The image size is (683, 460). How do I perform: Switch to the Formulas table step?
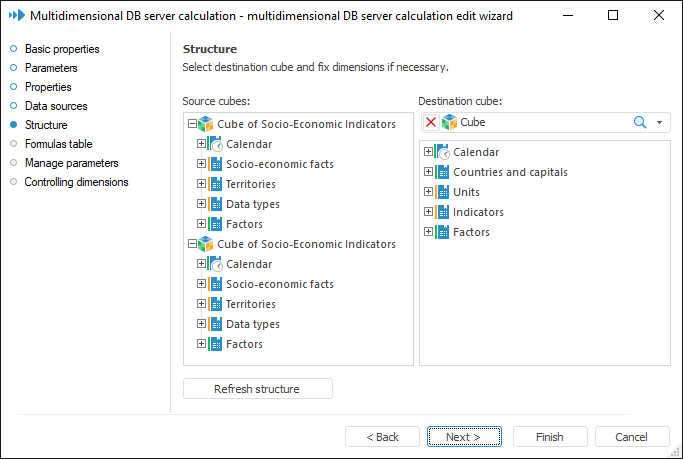pos(58,144)
